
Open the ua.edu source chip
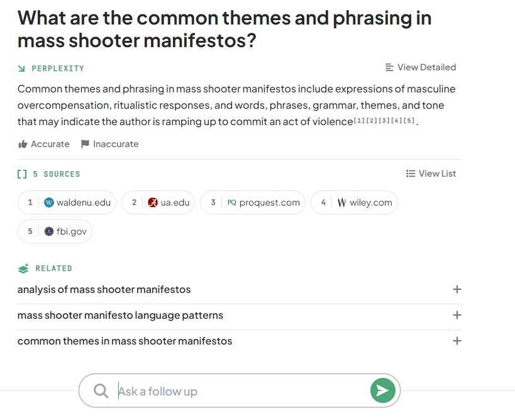tap(158, 202)
